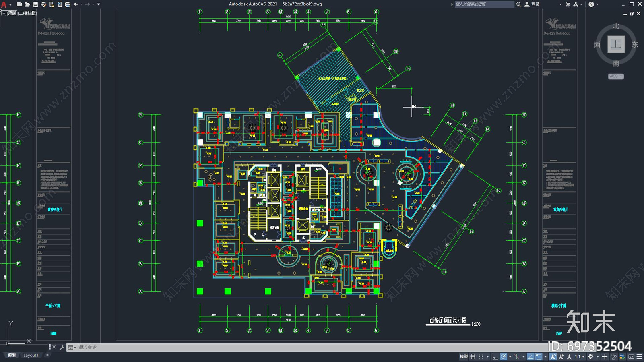Image resolution: width=644 pixels, height=362 pixels.
Task: Switch to the Layout1 tab
Action: click(x=31, y=355)
